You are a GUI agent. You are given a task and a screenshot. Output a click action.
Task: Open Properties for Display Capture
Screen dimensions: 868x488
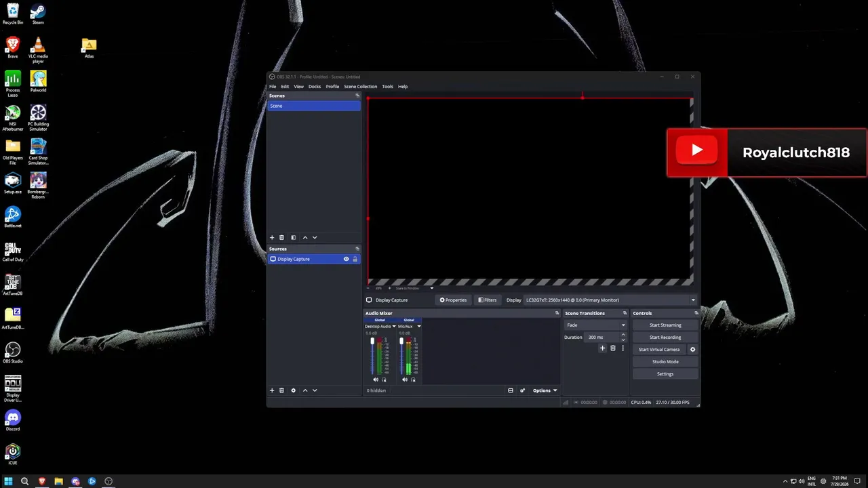454,300
